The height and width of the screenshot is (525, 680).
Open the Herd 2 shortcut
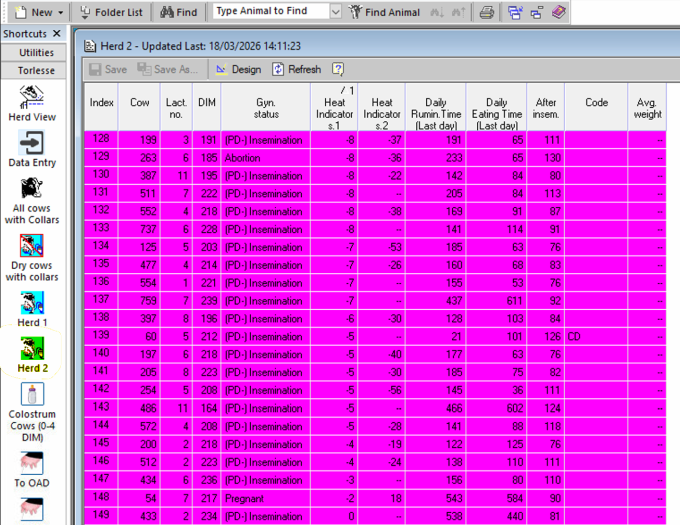32,355
